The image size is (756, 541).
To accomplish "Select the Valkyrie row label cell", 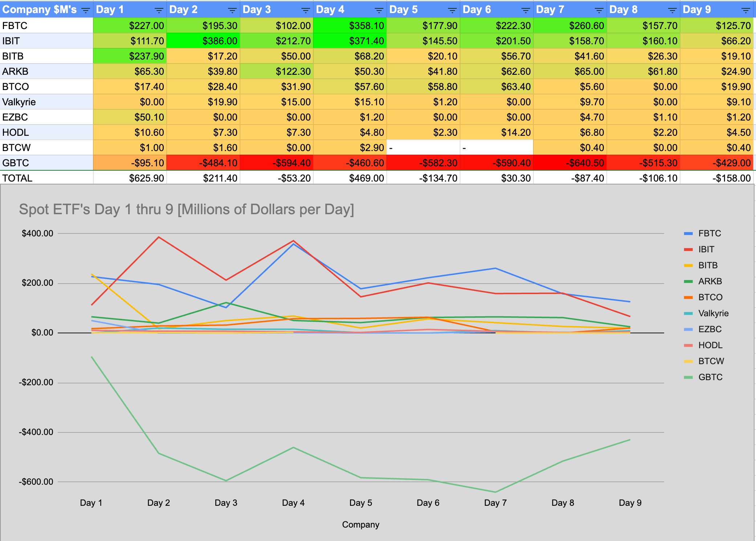I will [x=46, y=102].
